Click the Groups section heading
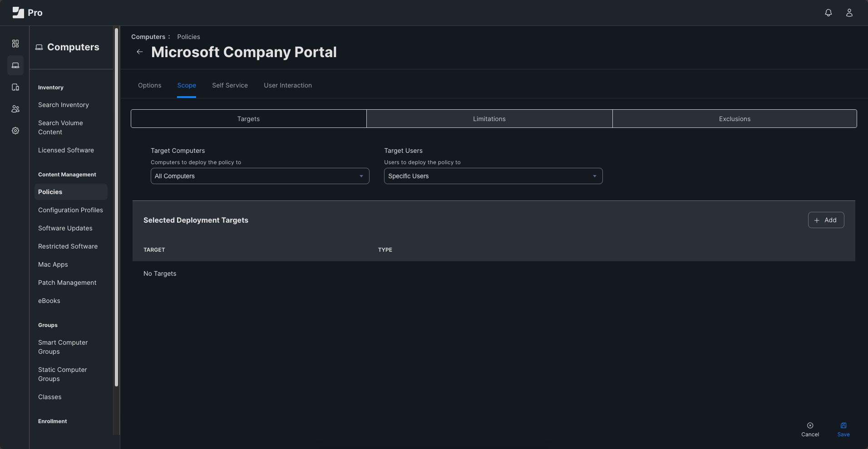Screen dimensions: 868x449 (x=48, y=325)
